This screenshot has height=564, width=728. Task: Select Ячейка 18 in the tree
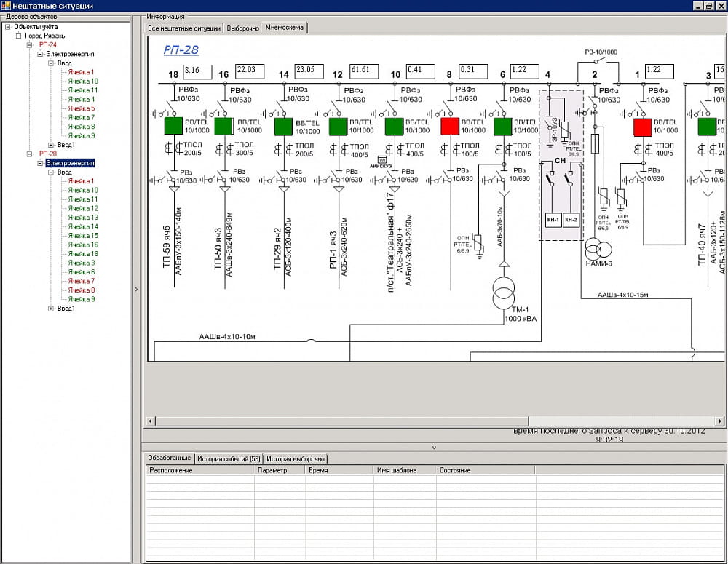click(x=83, y=254)
